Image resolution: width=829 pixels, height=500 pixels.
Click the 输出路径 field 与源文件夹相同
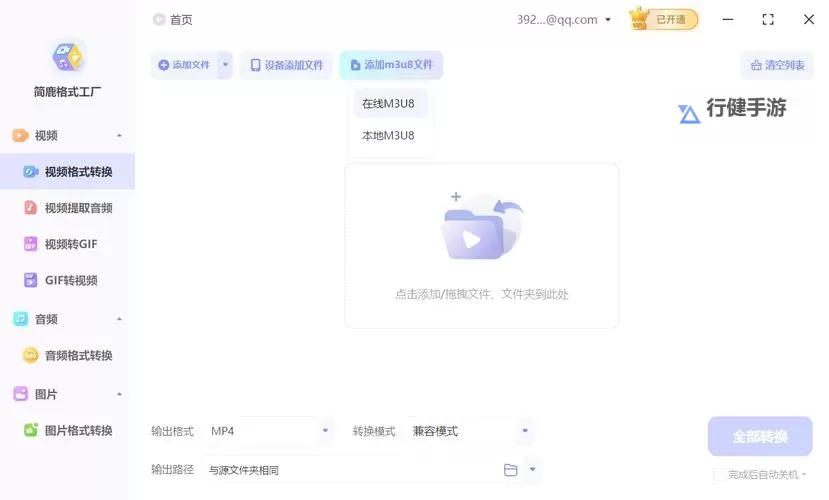pos(352,469)
